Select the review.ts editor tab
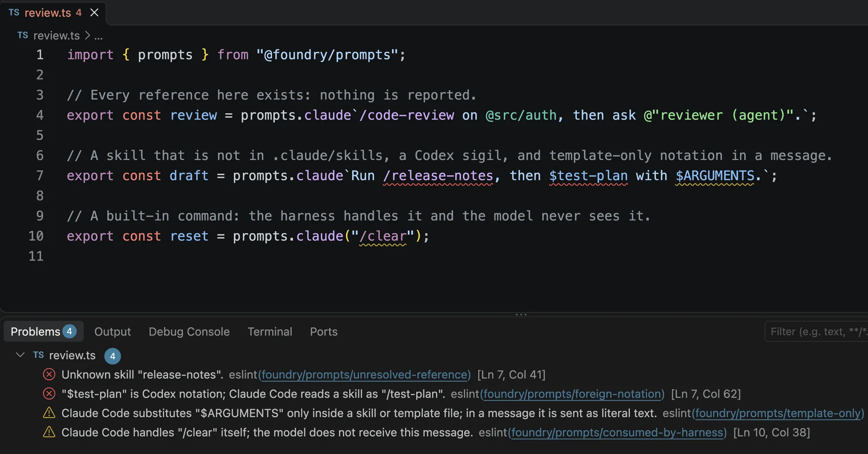The height and width of the screenshot is (454, 868). pos(53,13)
